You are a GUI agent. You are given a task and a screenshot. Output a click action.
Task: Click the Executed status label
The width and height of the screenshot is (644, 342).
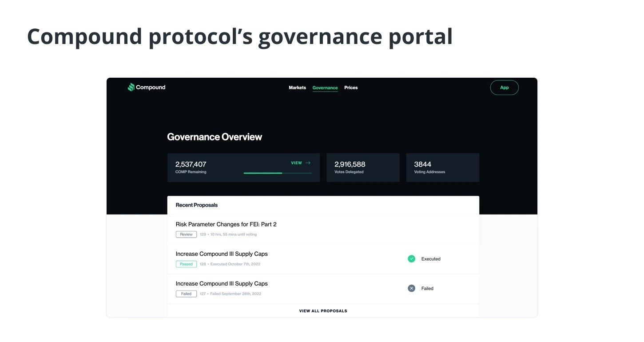(431, 259)
